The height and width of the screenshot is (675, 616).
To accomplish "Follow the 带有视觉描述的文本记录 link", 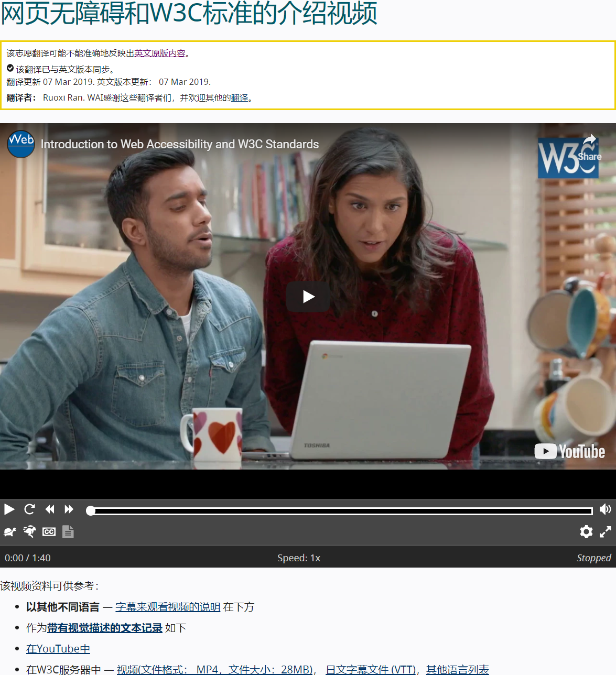I will click(x=104, y=628).
